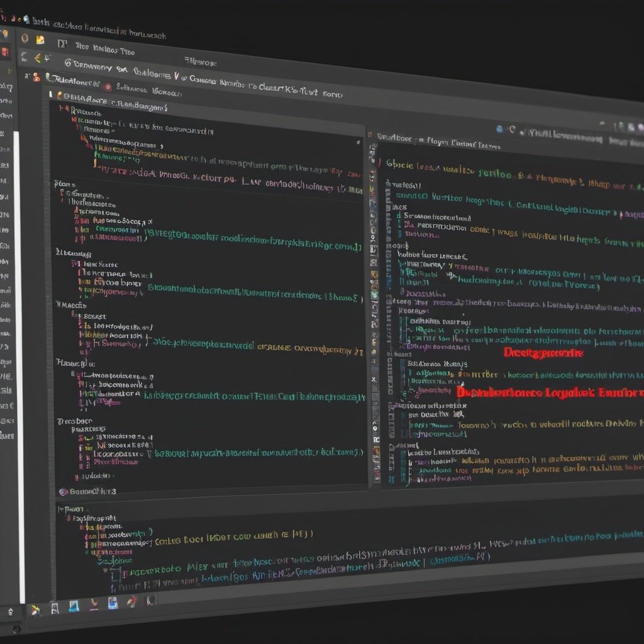Open the blue and white card icon in taskbar

(x=113, y=602)
